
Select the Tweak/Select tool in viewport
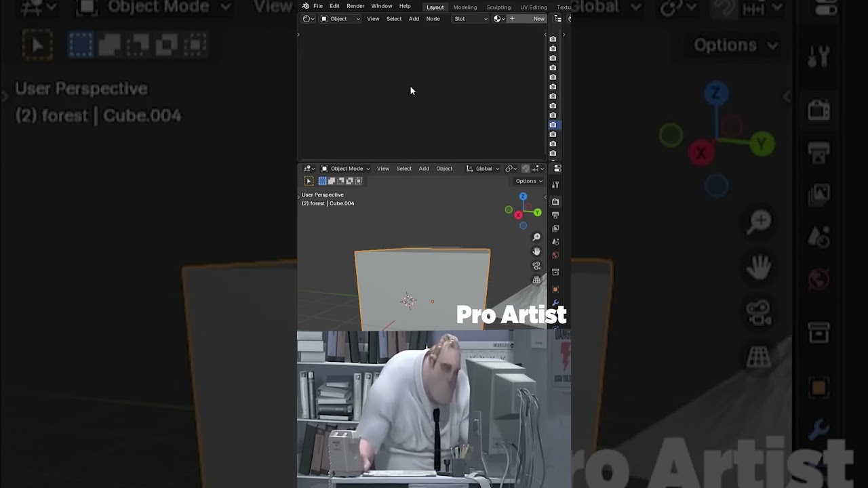(x=309, y=181)
